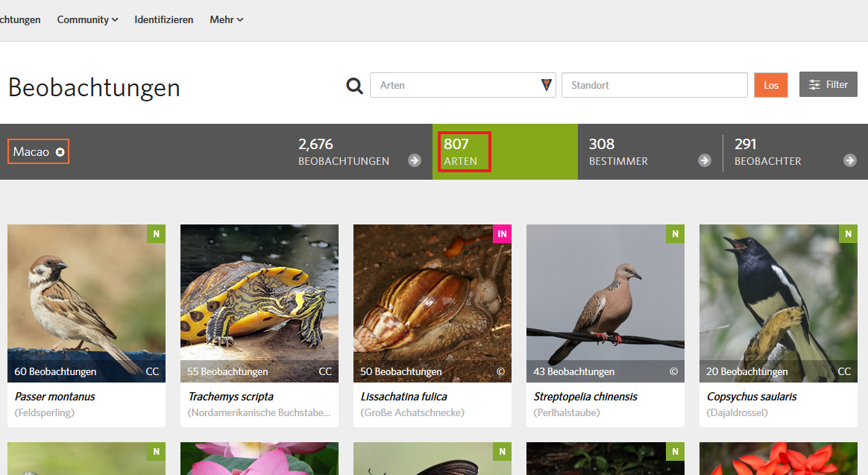This screenshot has height=475, width=868.
Task: Open the Community dropdown menu
Action: 87,19
